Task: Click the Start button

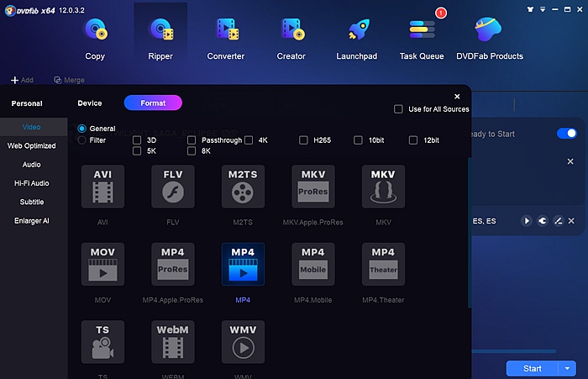Action: click(532, 368)
